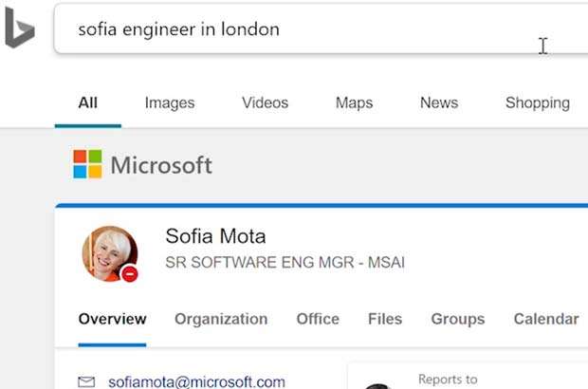Click the Bing logo icon
Screen dimensions: 588x389
point(19,28)
